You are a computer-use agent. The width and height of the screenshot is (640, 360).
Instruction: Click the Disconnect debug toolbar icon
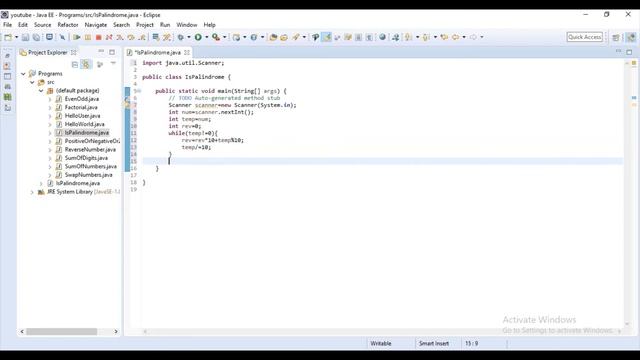click(x=109, y=37)
